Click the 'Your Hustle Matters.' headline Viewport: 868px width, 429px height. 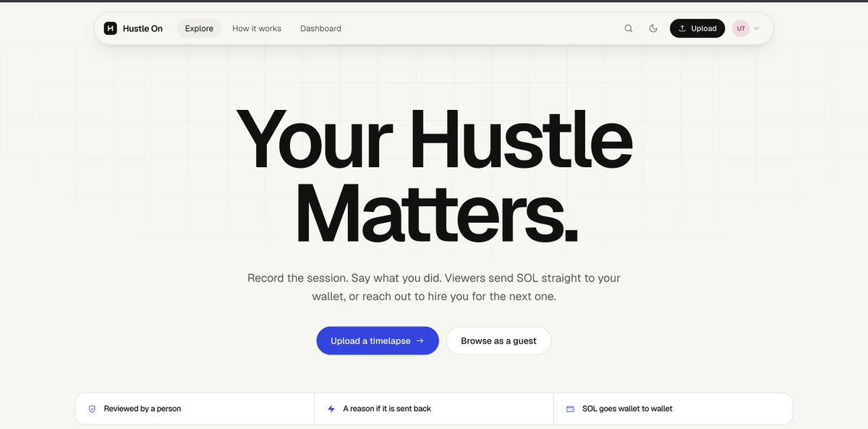434,174
